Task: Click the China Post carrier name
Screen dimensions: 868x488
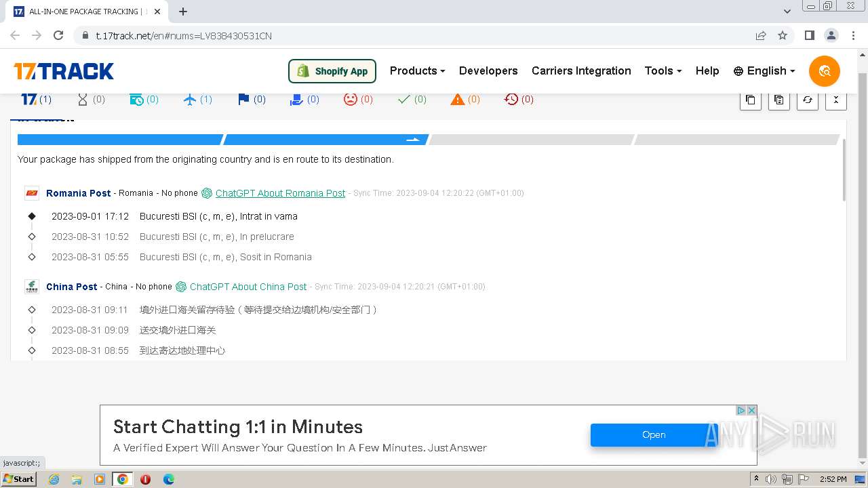Action: click(x=72, y=287)
